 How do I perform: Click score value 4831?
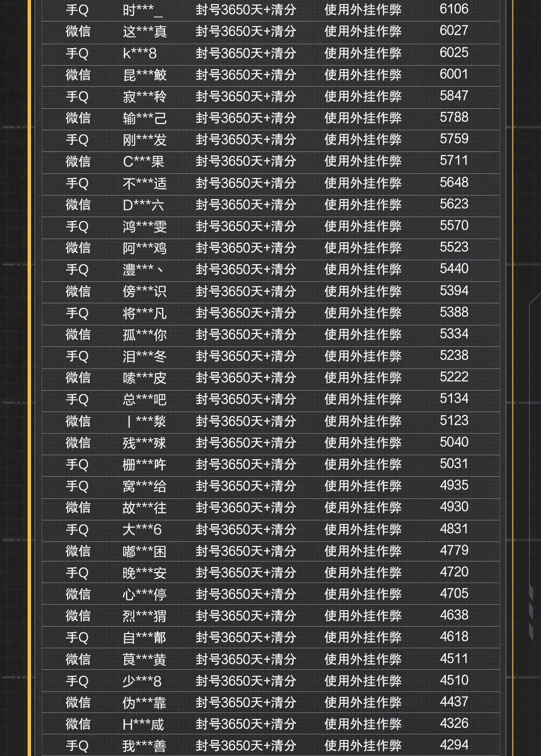click(454, 529)
